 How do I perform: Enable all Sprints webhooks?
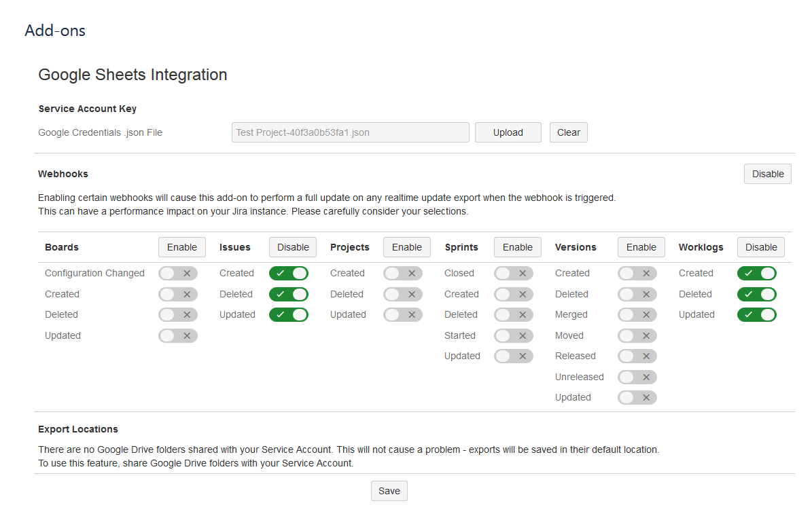pyautogui.click(x=517, y=247)
